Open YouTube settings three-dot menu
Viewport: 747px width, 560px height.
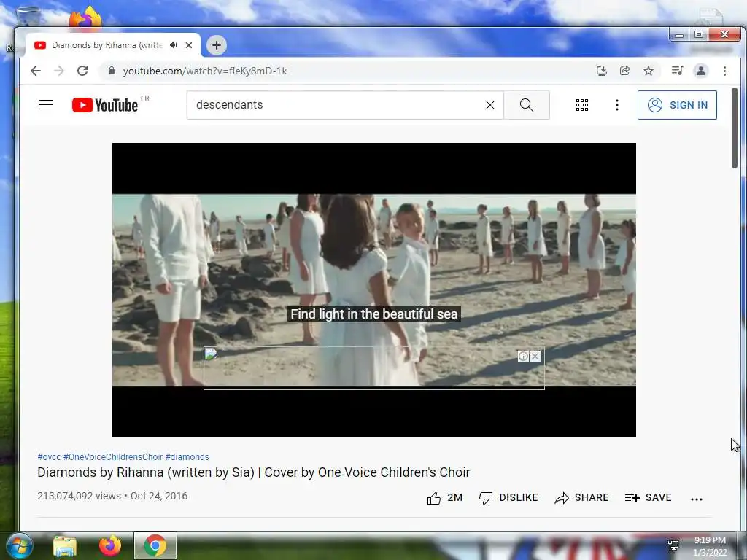[x=617, y=105]
